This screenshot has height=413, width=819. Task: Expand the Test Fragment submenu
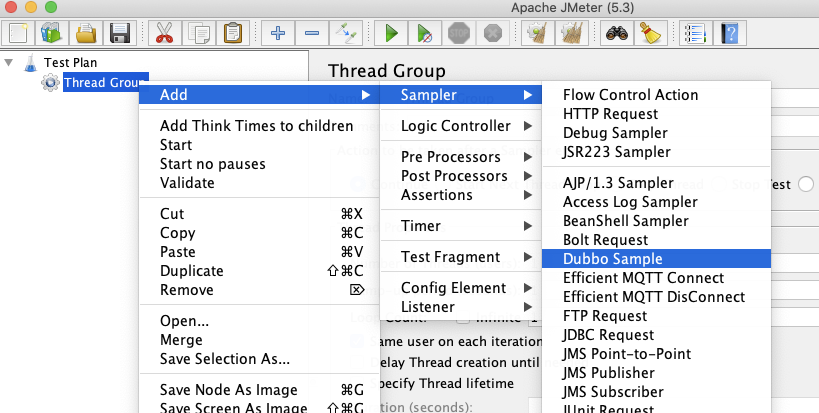(x=461, y=257)
